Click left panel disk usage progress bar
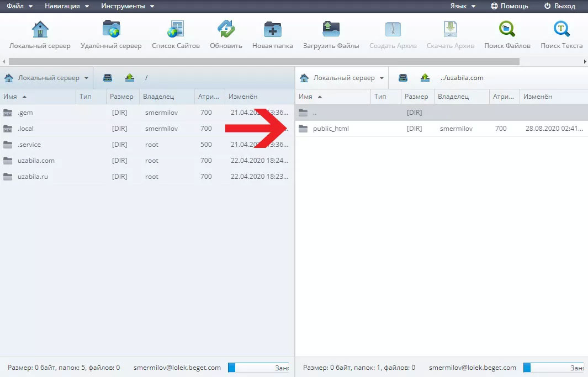 258,368
